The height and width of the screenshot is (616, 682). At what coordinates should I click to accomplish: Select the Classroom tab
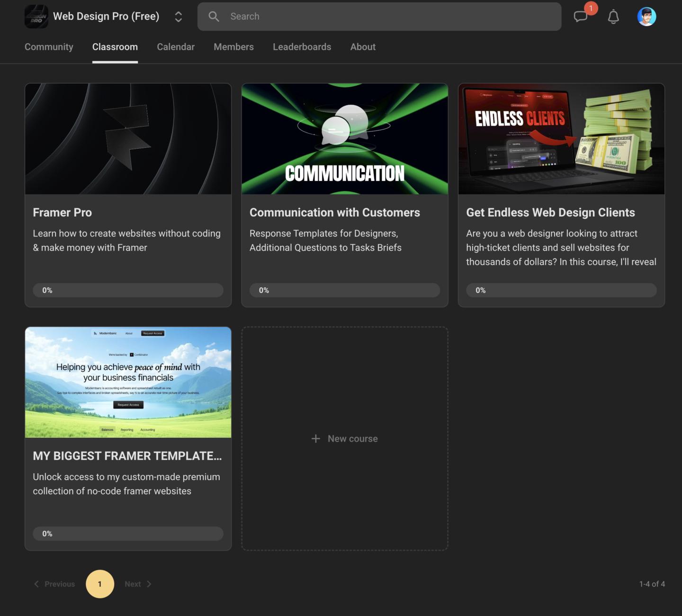pos(115,47)
